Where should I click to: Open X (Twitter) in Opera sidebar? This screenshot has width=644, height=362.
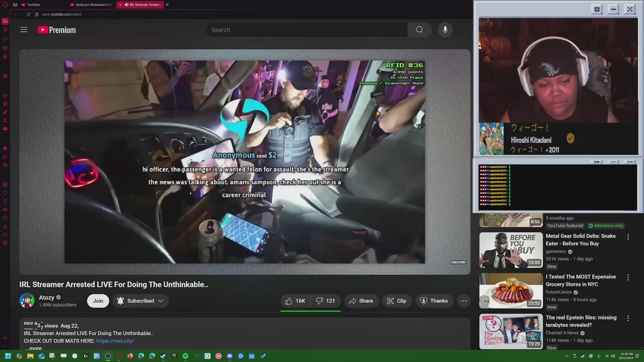[x=5, y=121]
